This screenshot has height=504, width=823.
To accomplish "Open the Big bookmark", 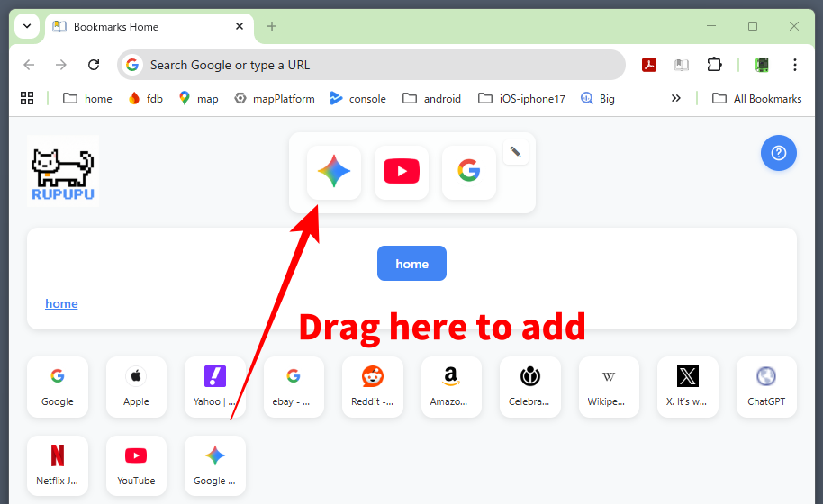I will 598,99.
